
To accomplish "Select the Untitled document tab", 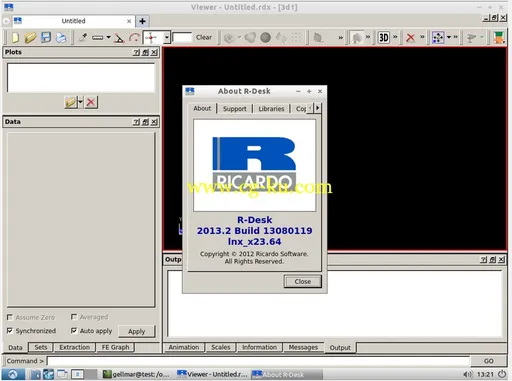I will pos(73,21).
